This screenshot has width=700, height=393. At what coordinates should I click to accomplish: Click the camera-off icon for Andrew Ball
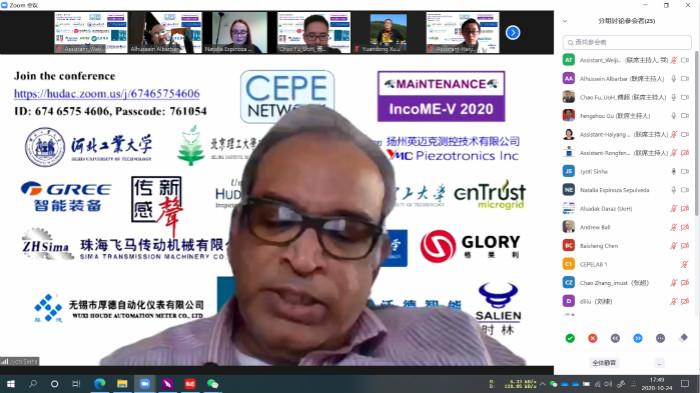(685, 227)
